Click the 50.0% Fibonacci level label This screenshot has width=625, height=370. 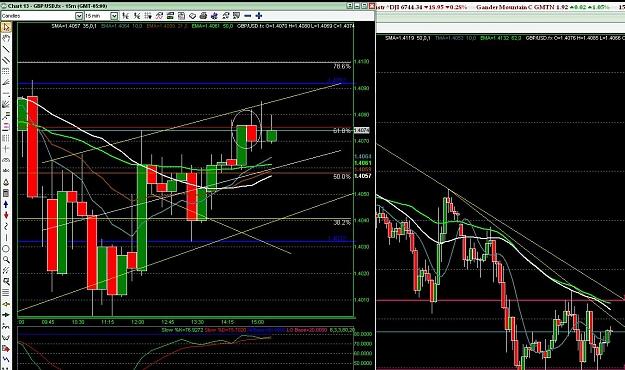(342, 176)
